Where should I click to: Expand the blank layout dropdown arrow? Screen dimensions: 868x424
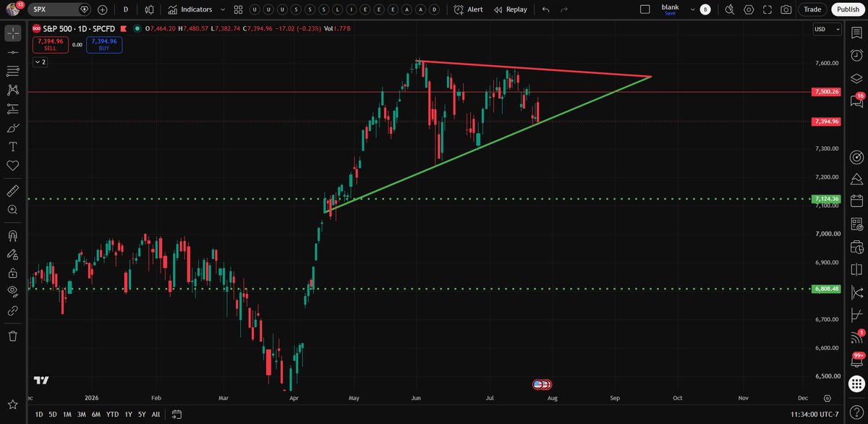click(692, 9)
